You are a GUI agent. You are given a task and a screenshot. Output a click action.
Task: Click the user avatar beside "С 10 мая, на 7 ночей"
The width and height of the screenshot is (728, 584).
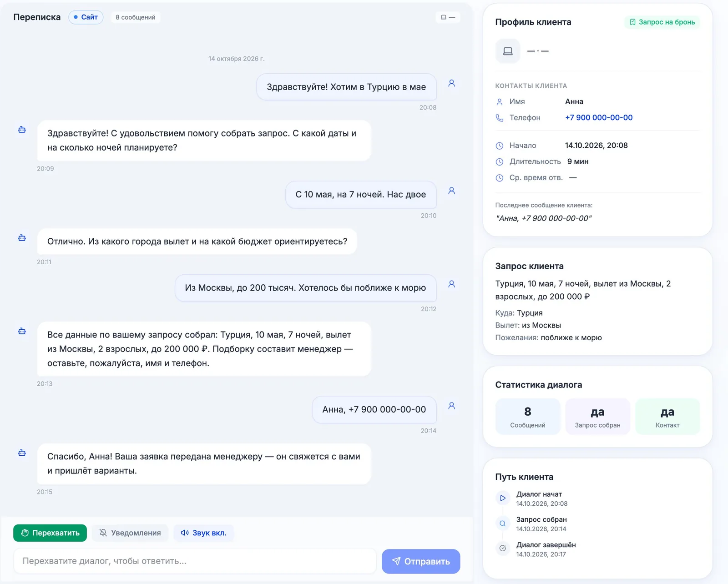[451, 191]
